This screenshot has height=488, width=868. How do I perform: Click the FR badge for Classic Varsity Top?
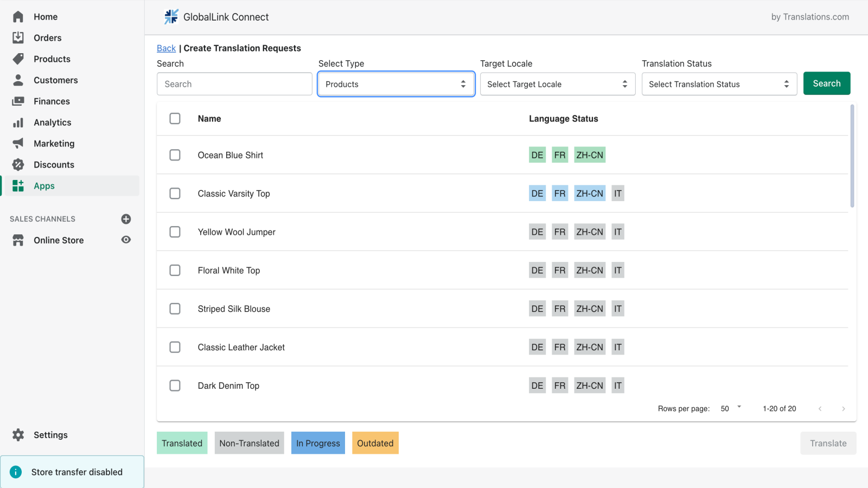(560, 194)
